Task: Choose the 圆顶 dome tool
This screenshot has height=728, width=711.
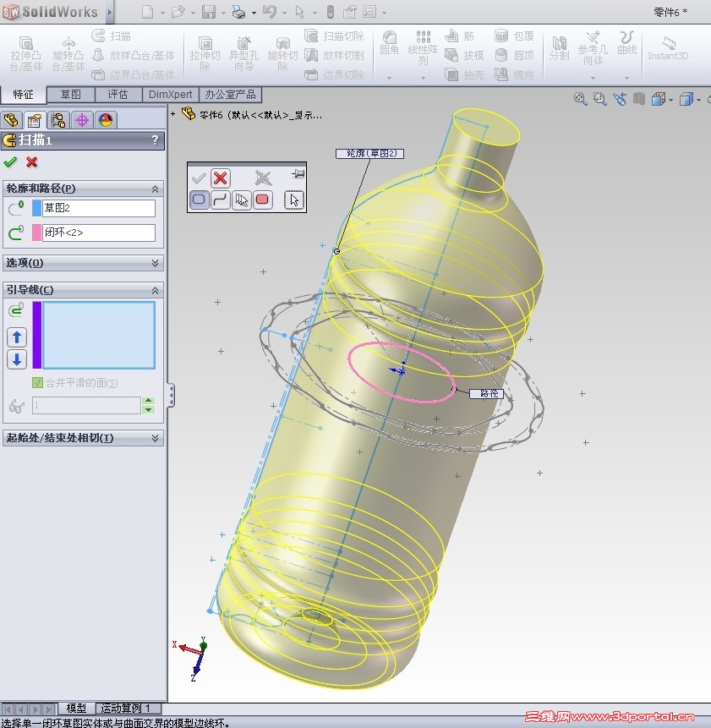Action: [x=514, y=55]
